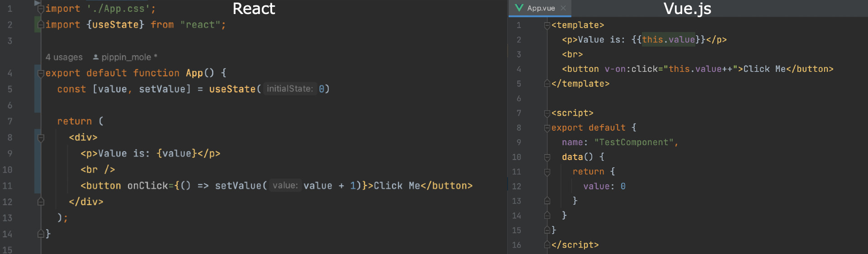Collapse the App function fold on line 4

coord(41,73)
